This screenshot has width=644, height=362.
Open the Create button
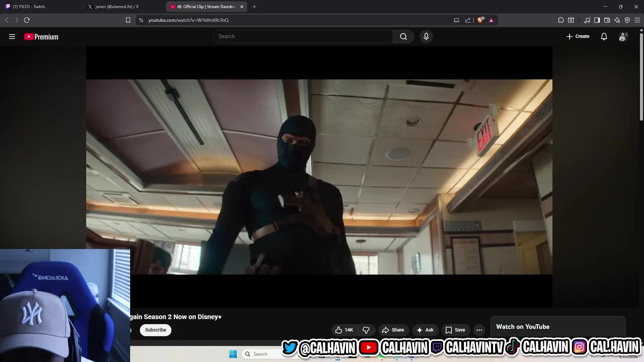pyautogui.click(x=578, y=36)
